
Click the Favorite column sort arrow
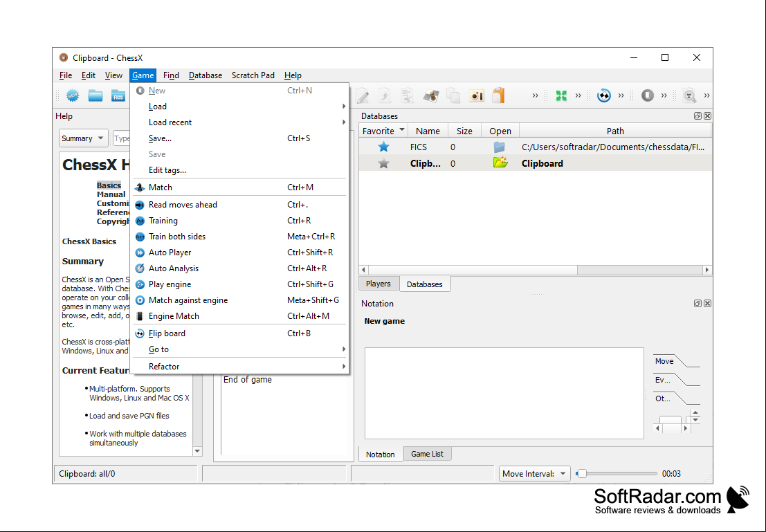click(401, 129)
